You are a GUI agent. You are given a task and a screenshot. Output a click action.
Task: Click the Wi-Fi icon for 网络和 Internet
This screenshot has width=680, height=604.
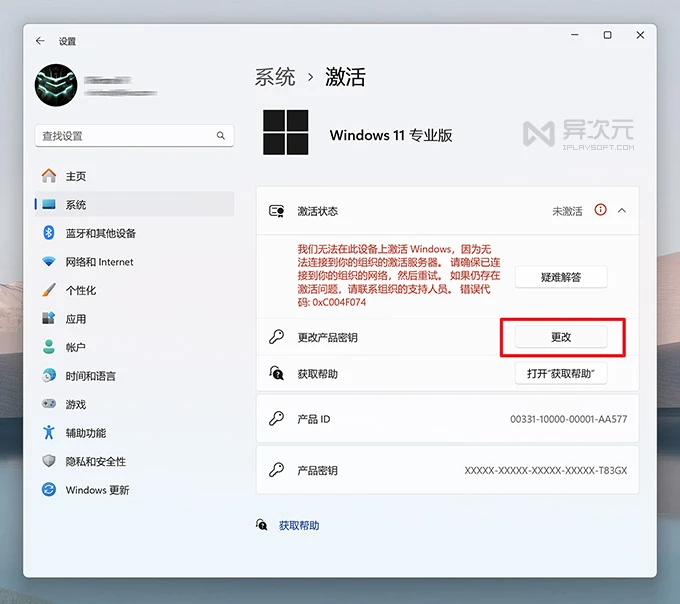tap(49, 261)
